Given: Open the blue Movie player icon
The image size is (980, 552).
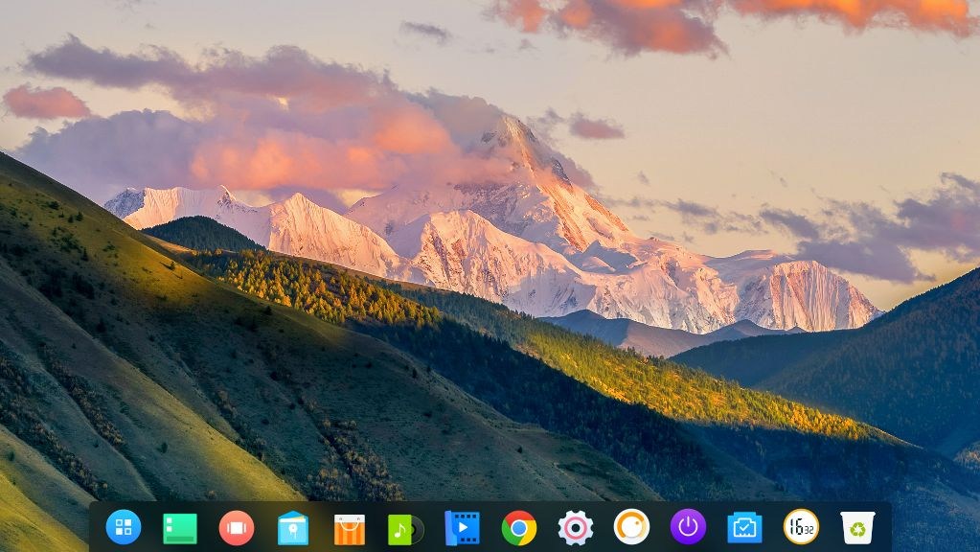Looking at the screenshot, I should 462,528.
